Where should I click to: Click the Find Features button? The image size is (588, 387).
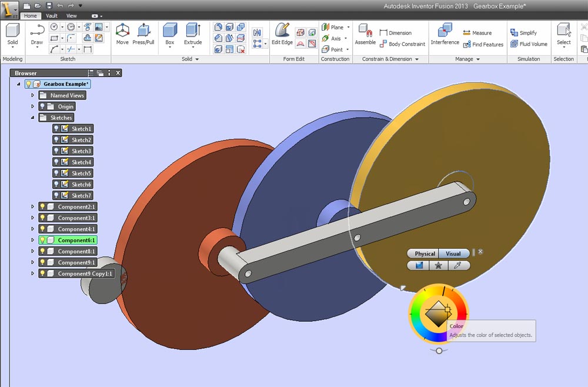[483, 44]
